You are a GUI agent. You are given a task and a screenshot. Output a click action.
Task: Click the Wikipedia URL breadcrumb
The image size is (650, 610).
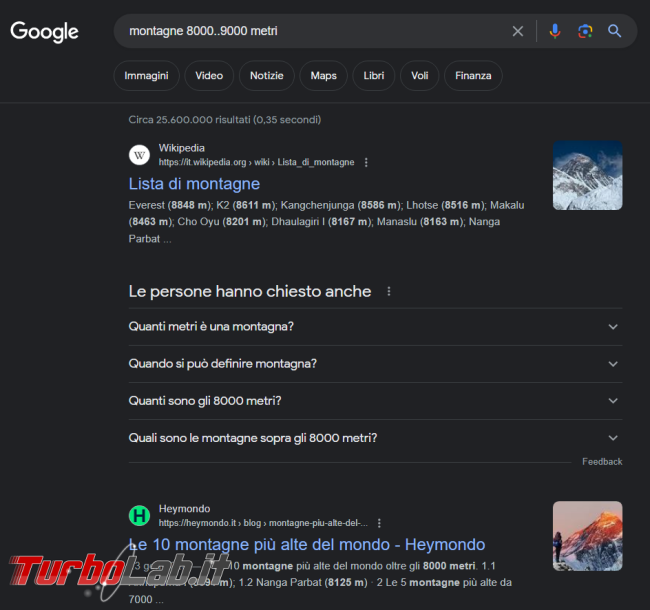click(256, 162)
